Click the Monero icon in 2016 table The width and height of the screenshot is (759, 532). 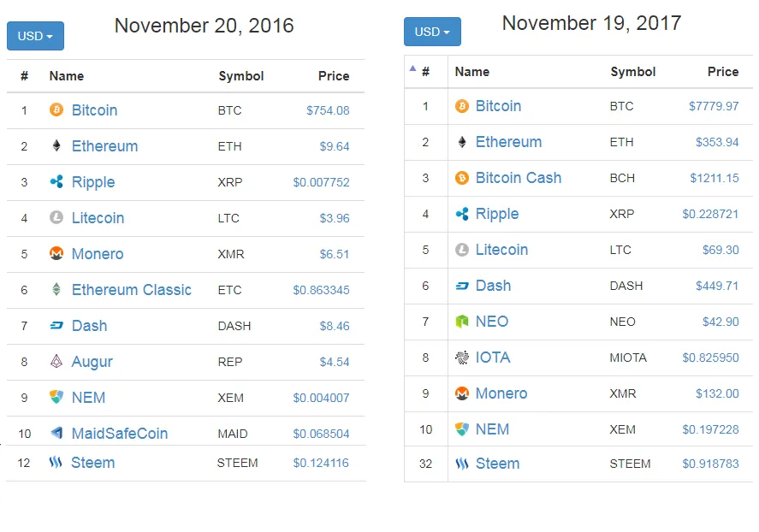coord(56,254)
